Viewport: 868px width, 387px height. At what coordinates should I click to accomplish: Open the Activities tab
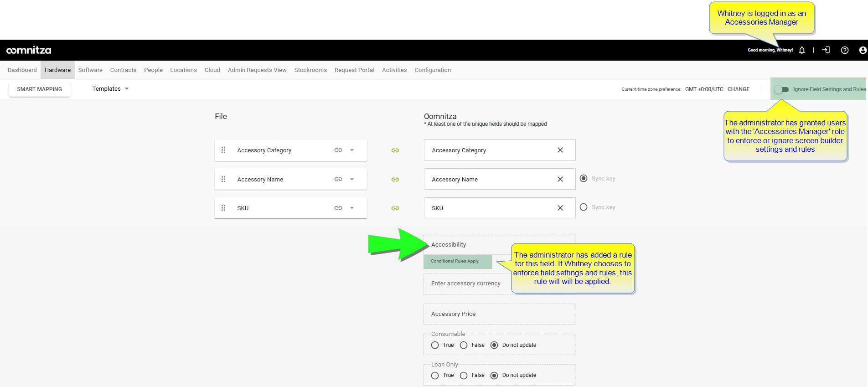click(394, 70)
